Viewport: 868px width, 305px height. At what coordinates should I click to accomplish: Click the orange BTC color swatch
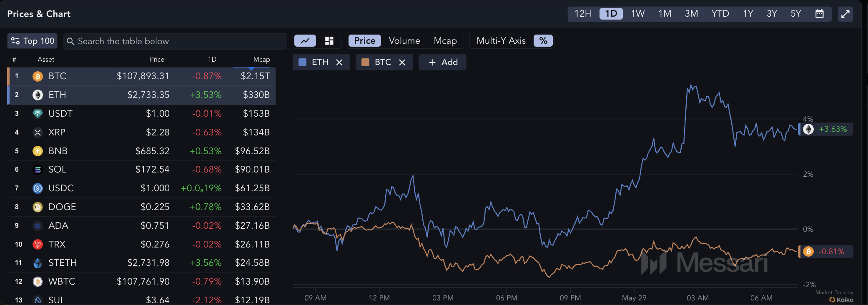[x=366, y=62]
